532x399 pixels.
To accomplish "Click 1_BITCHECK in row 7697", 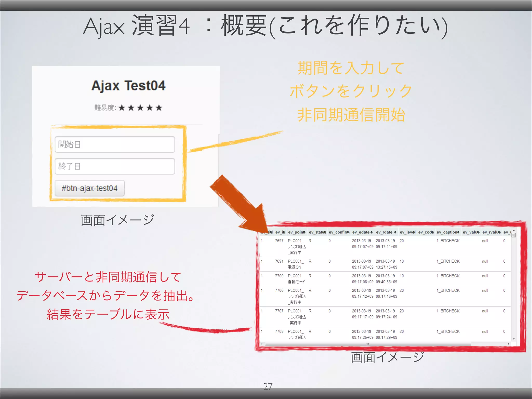I will 448,241.
